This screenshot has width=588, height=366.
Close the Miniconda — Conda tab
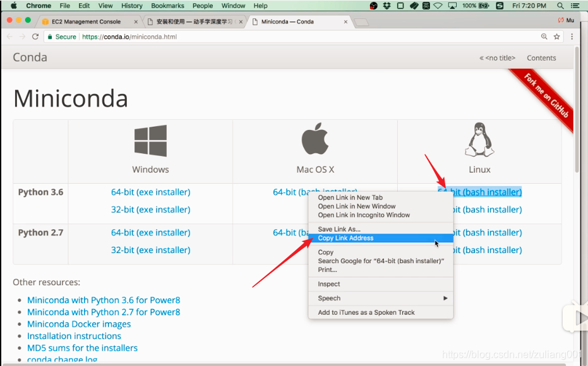(x=345, y=21)
